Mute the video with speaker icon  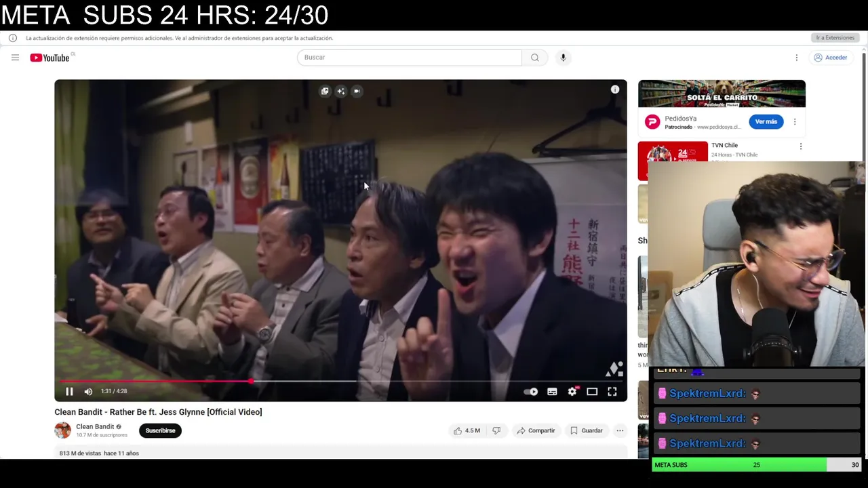88,391
